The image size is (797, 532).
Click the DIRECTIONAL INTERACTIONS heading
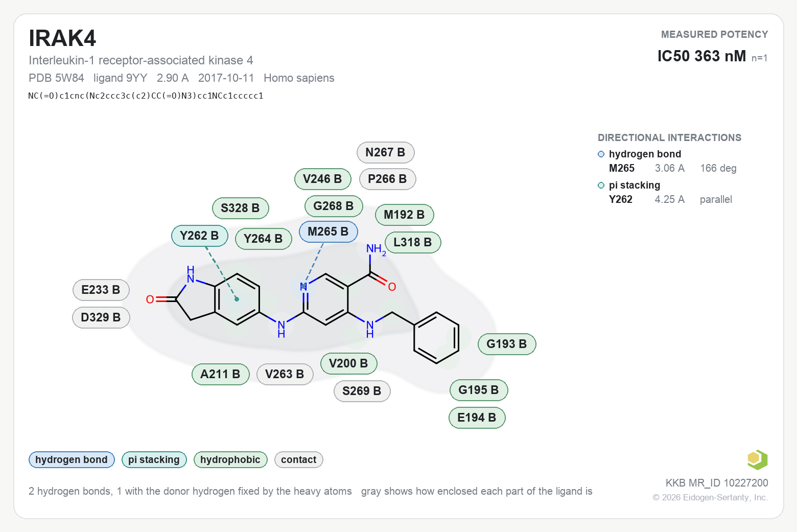[x=669, y=137]
